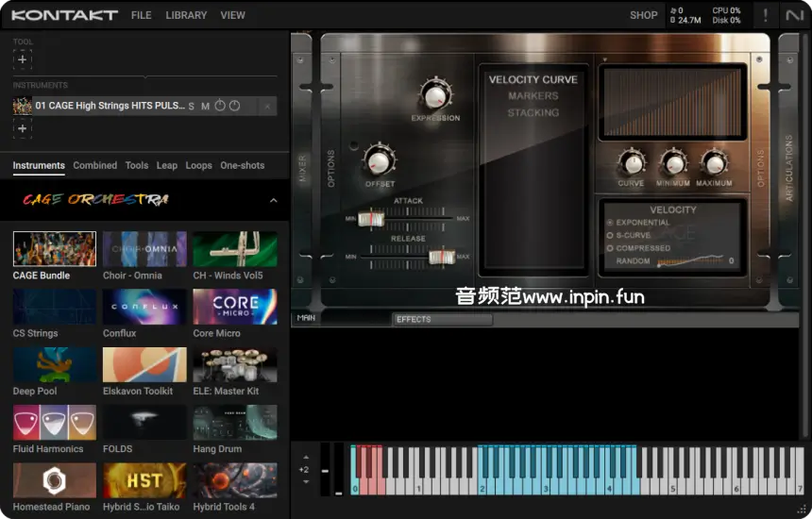The height and width of the screenshot is (519, 812).
Task: Open the left OPTIONS side panel
Action: [x=330, y=168]
